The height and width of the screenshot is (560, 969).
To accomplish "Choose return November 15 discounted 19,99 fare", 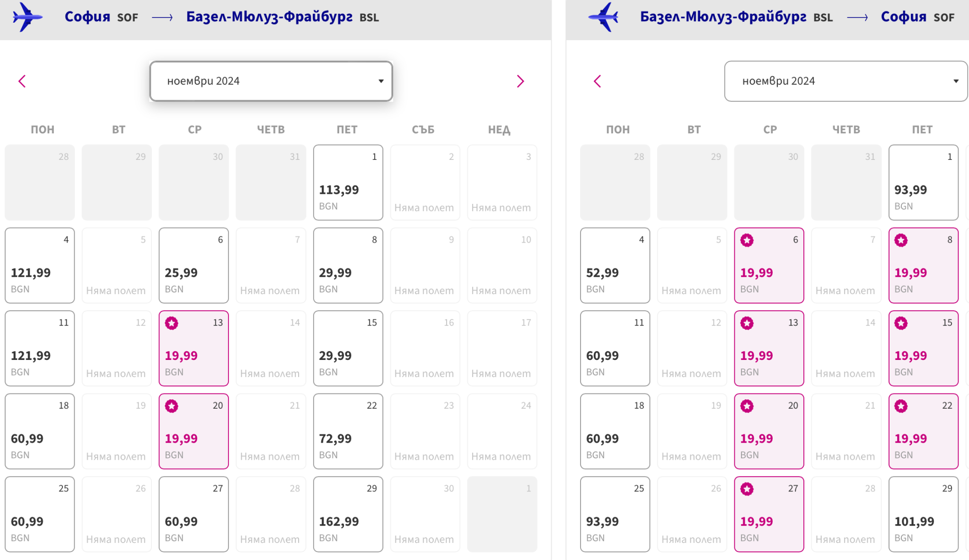I will coord(923,348).
